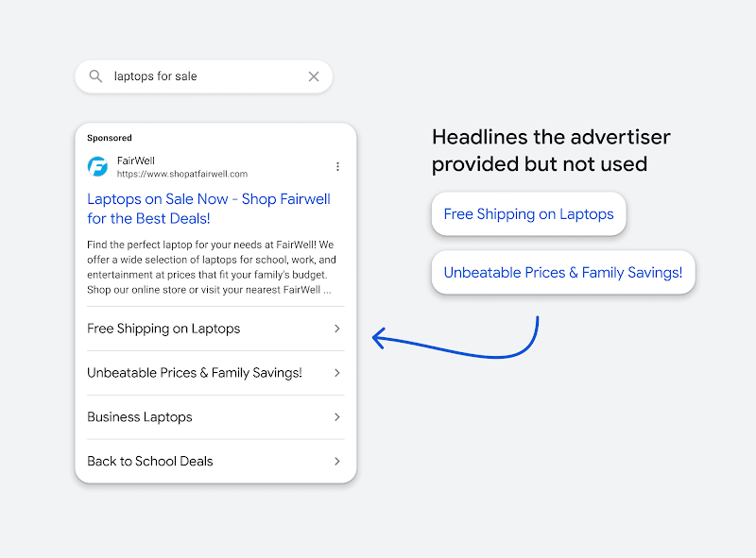Screen dimensions: 756x558
Task: Click the Free Shipping on Laptops pill button
Action: point(528,214)
